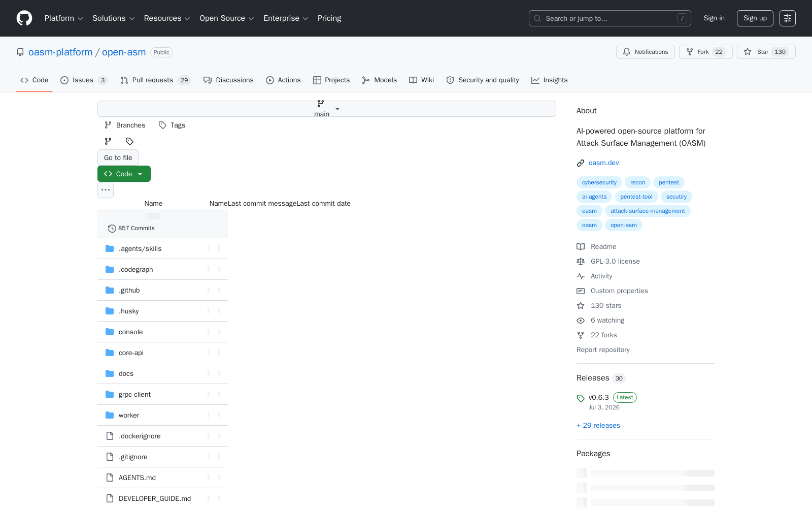The height and width of the screenshot is (508, 812).
Task: Click the .agents/skills folder icon
Action: 110,248
